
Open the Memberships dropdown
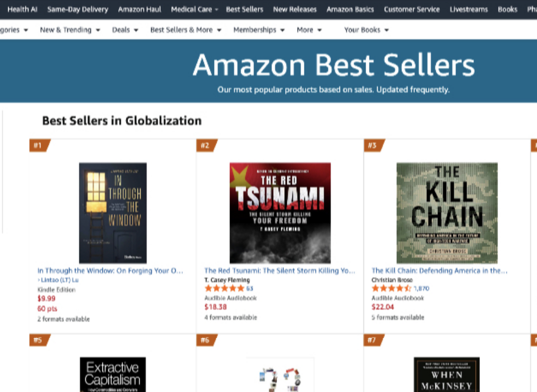point(259,30)
